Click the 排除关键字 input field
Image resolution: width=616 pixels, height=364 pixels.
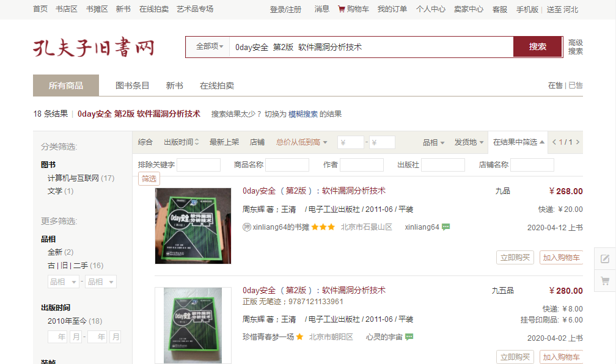[x=199, y=165]
